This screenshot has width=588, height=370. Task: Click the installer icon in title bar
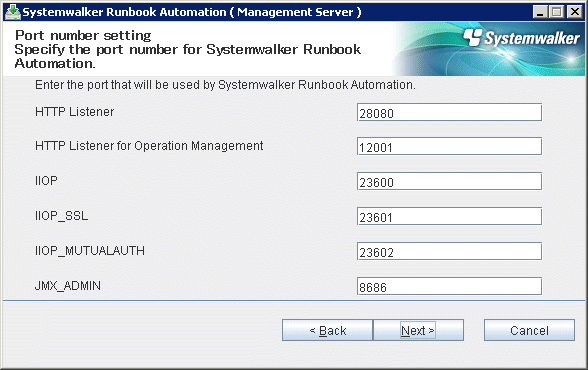pyautogui.click(x=12, y=12)
